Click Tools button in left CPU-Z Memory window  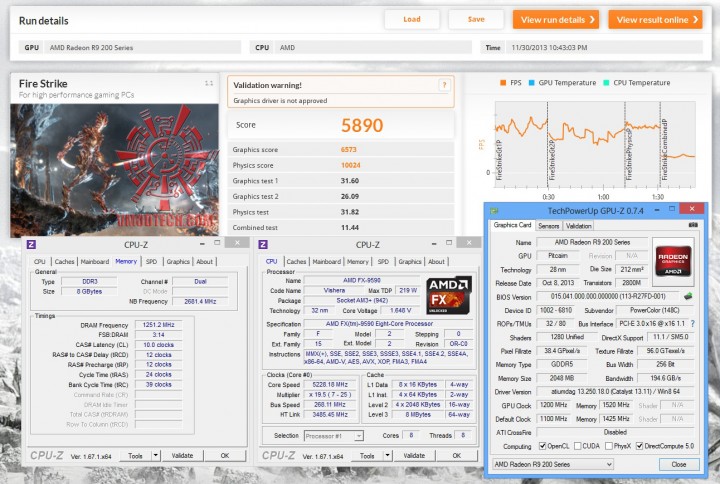(135, 456)
